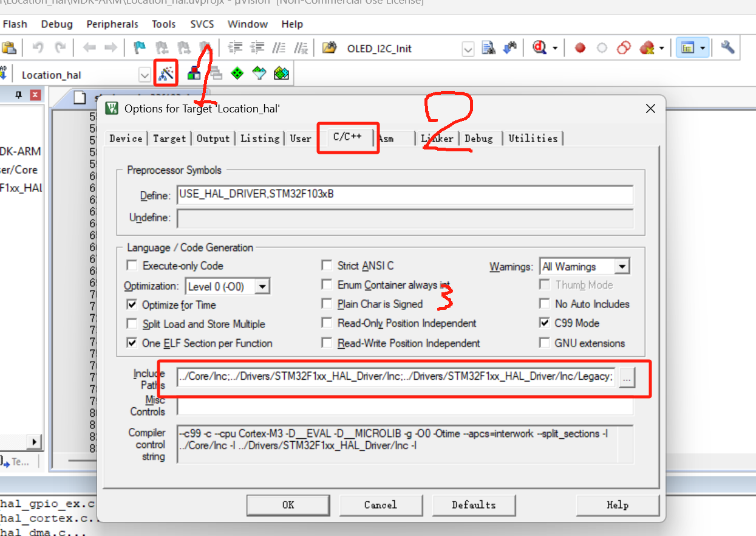Expand the OLED_I2C_Init search dropdown

(x=468, y=49)
